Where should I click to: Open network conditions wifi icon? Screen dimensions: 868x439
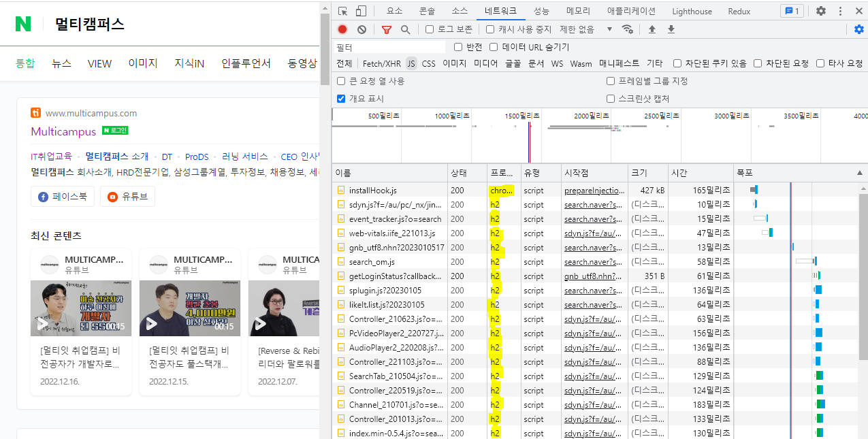628,29
